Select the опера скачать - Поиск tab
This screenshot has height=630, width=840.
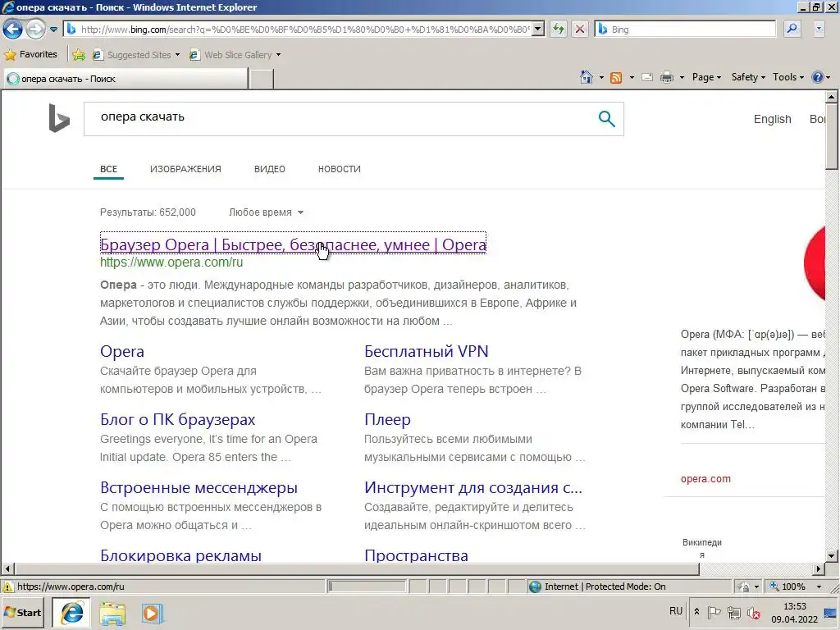[x=126, y=79]
